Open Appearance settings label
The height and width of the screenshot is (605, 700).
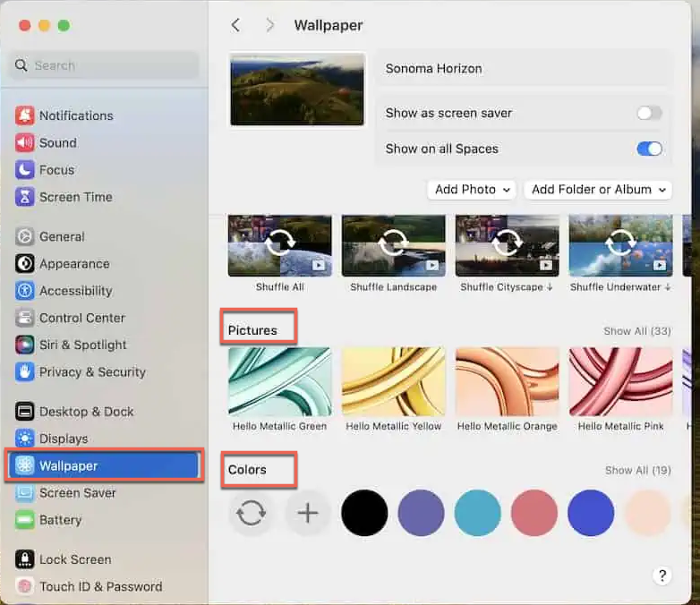(74, 264)
